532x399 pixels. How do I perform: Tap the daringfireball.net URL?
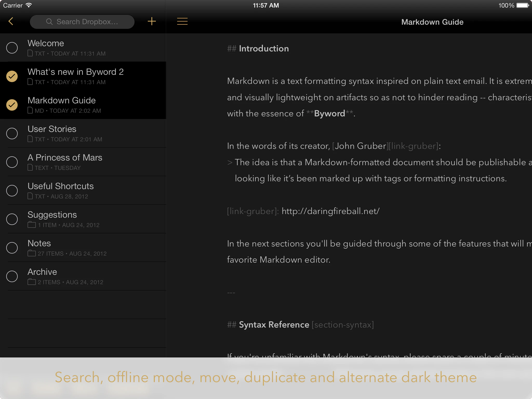[x=330, y=211]
